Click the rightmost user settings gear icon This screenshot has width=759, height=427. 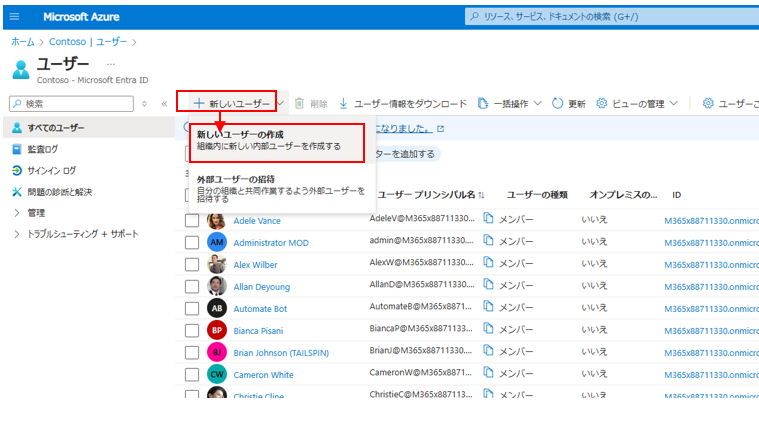click(708, 103)
